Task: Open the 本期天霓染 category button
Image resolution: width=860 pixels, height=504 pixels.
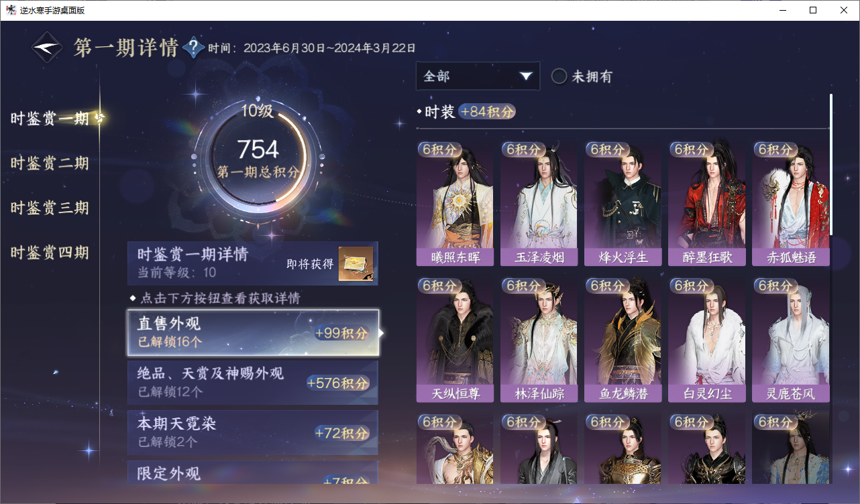Action: pos(253,432)
